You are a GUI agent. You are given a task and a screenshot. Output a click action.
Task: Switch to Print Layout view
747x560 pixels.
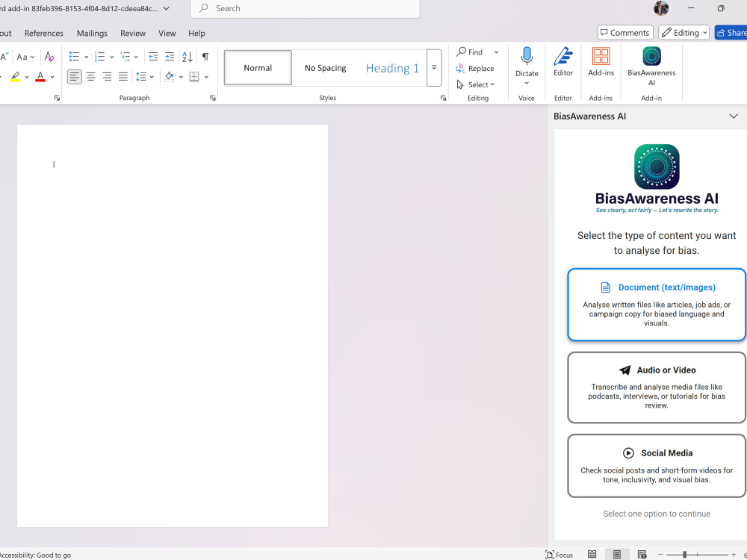(x=617, y=554)
